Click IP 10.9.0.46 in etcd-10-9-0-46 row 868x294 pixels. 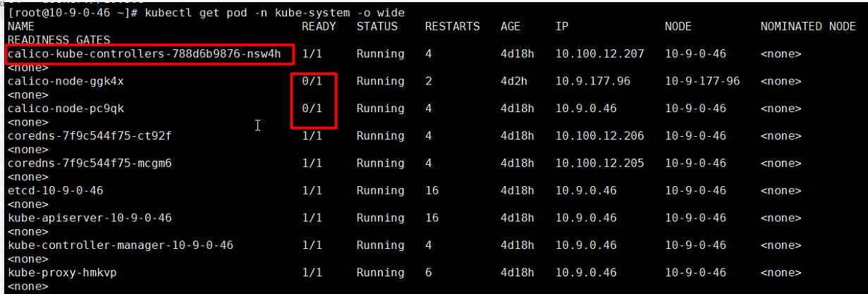pos(586,191)
